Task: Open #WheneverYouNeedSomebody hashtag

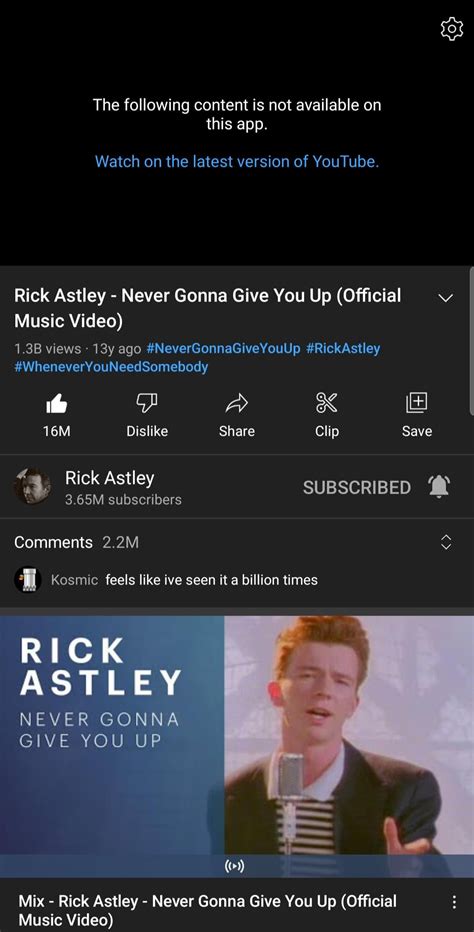Action: pos(111,367)
